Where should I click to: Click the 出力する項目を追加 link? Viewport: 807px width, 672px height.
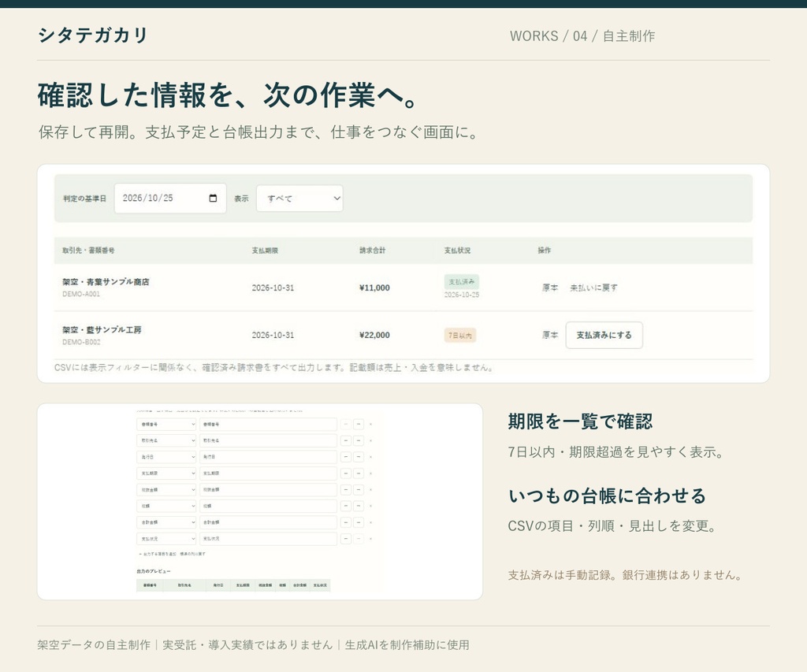pos(158,554)
